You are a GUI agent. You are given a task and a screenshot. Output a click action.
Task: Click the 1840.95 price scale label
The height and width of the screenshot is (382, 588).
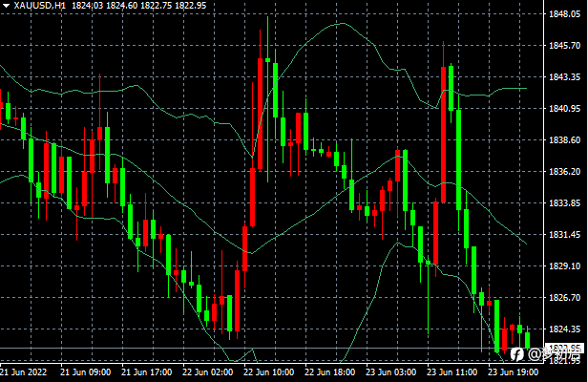[x=564, y=109]
